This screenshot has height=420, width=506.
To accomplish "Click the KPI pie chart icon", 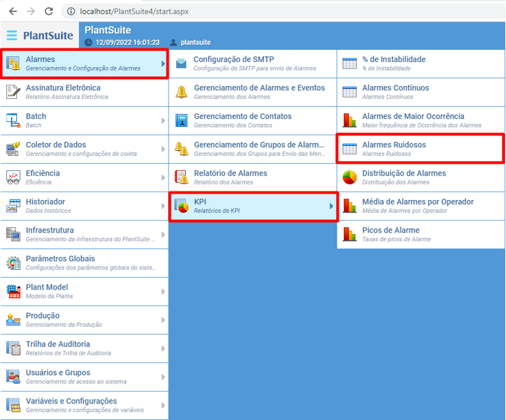I will coord(181,206).
